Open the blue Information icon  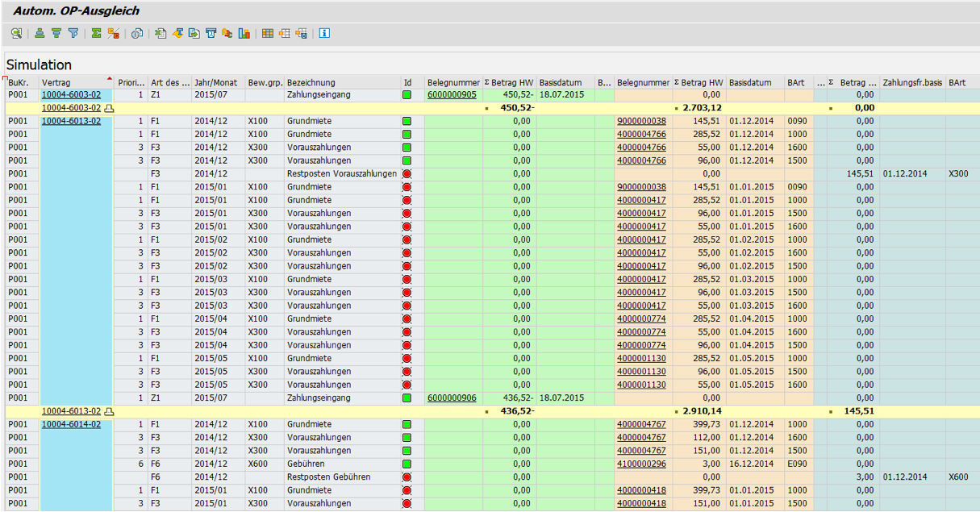[324, 34]
